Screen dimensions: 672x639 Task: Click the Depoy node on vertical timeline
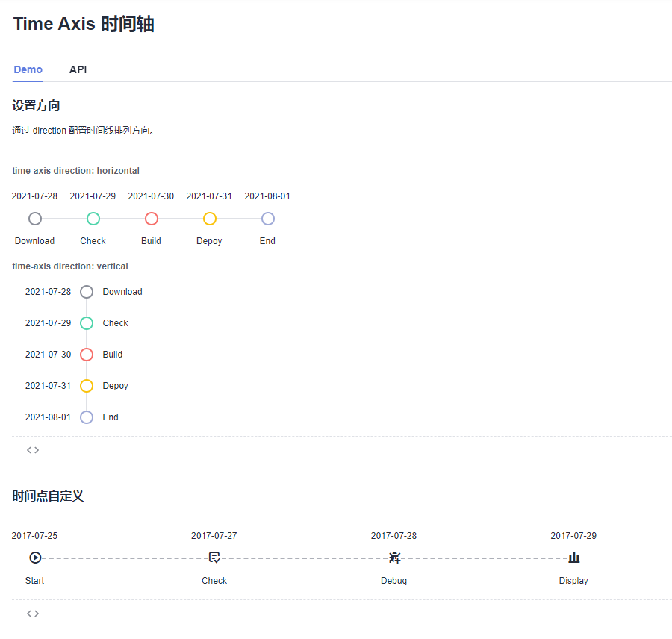(x=86, y=385)
